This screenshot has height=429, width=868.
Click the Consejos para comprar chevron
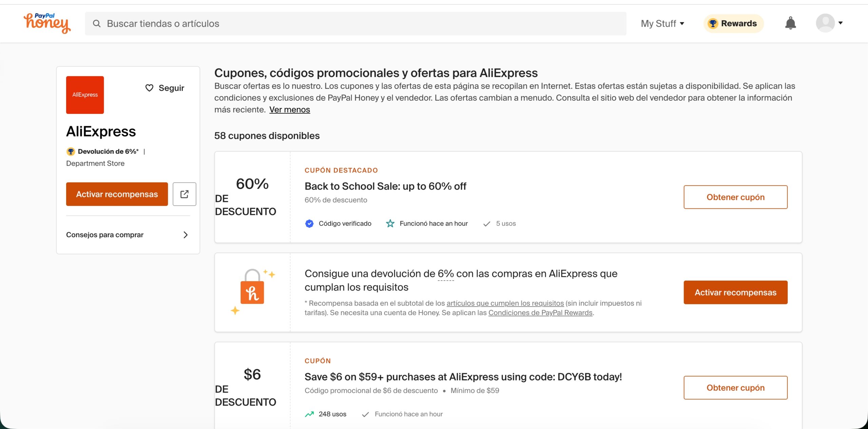(185, 235)
